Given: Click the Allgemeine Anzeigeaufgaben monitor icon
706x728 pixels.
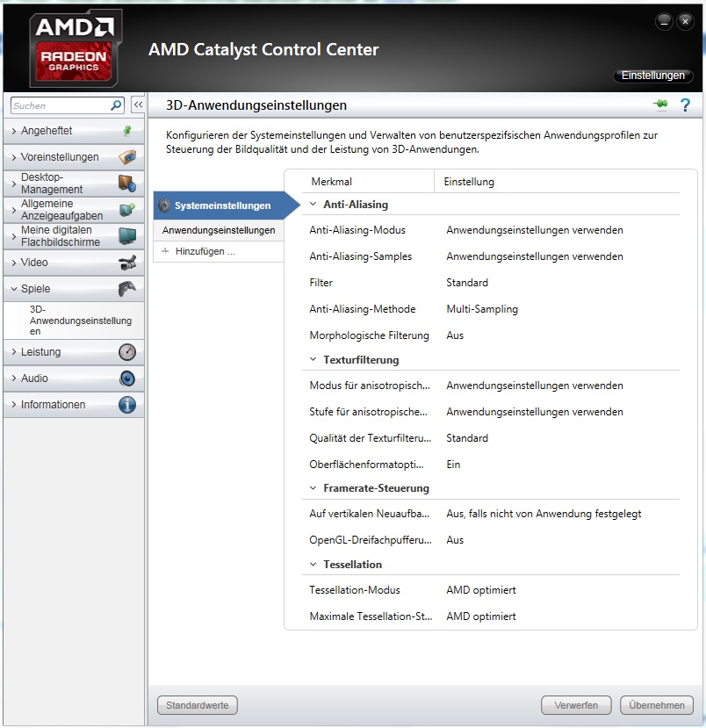Looking at the screenshot, I should point(127,210).
